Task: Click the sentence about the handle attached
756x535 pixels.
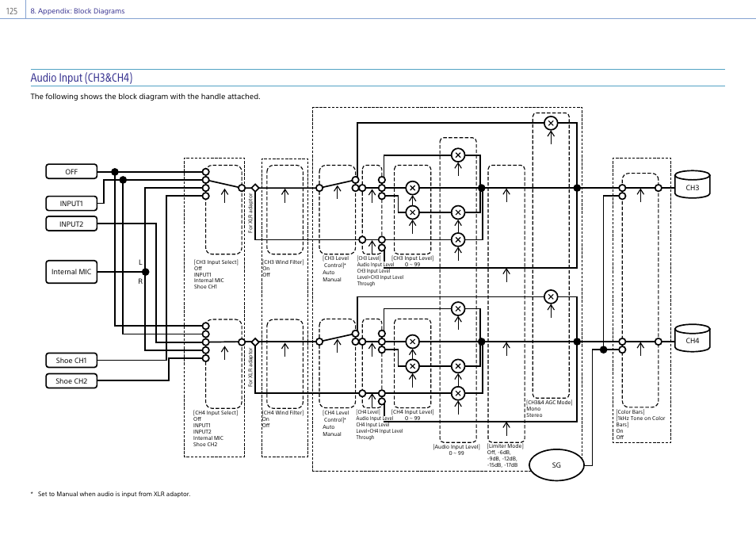Action: pyautogui.click(x=145, y=97)
